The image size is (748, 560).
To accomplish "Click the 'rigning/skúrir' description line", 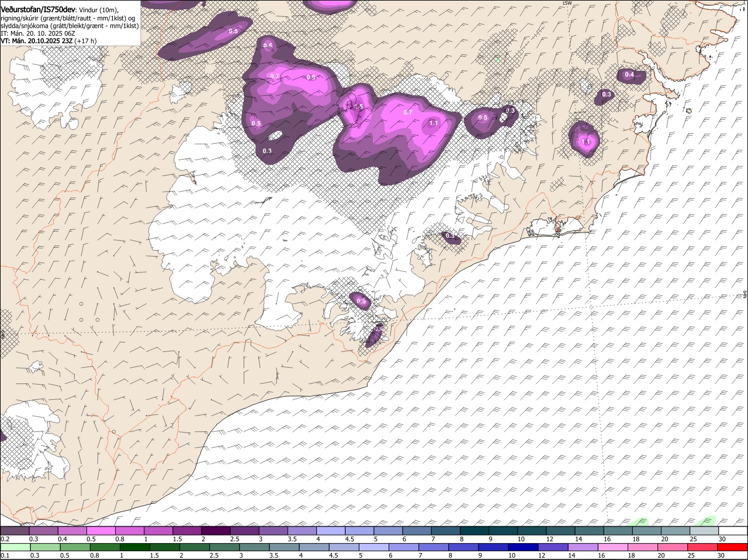I will pyautogui.click(x=68, y=18).
